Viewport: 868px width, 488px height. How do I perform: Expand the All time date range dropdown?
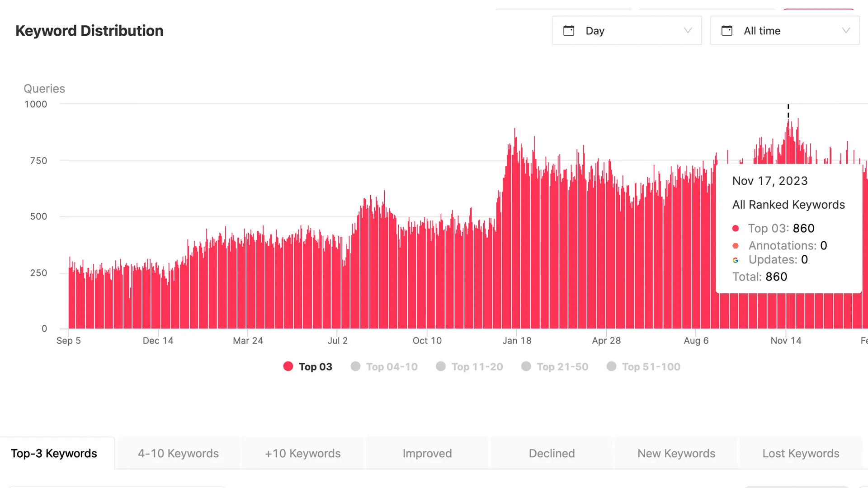coord(785,30)
